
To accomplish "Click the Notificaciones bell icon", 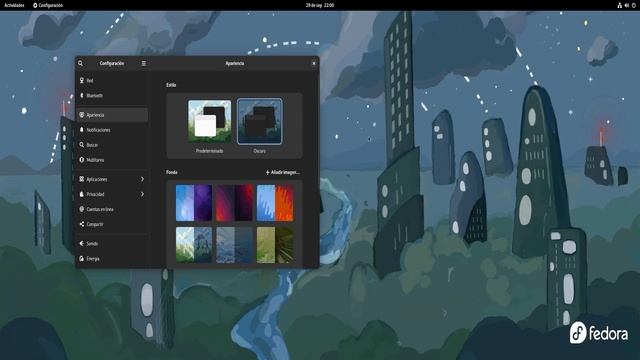I will point(82,130).
